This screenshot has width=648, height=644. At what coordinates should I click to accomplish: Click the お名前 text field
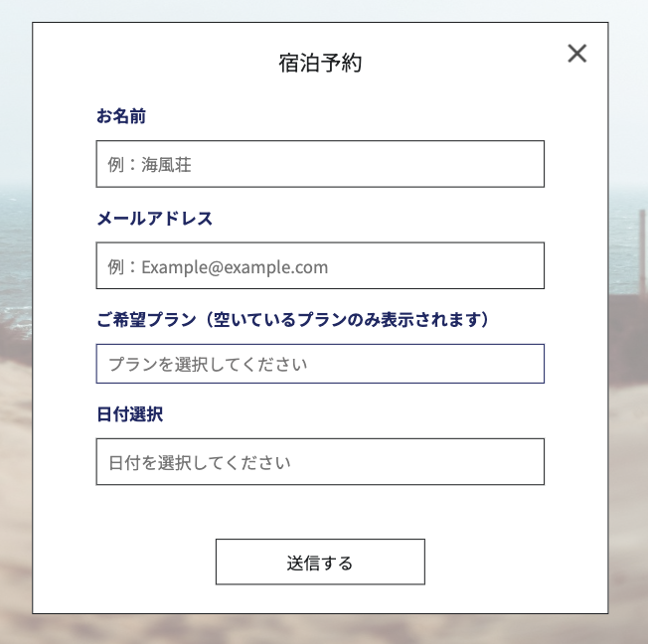coord(320,164)
